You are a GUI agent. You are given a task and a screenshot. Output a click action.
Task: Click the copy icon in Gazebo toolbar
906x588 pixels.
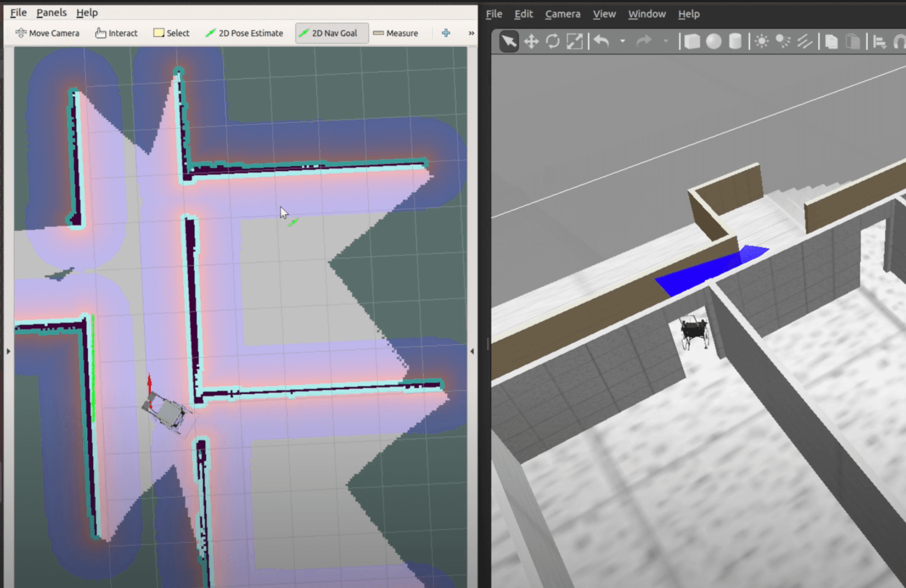tap(831, 41)
